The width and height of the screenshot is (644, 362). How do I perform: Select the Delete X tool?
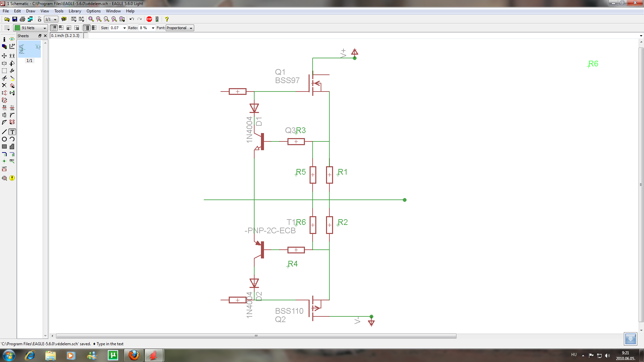[4, 85]
